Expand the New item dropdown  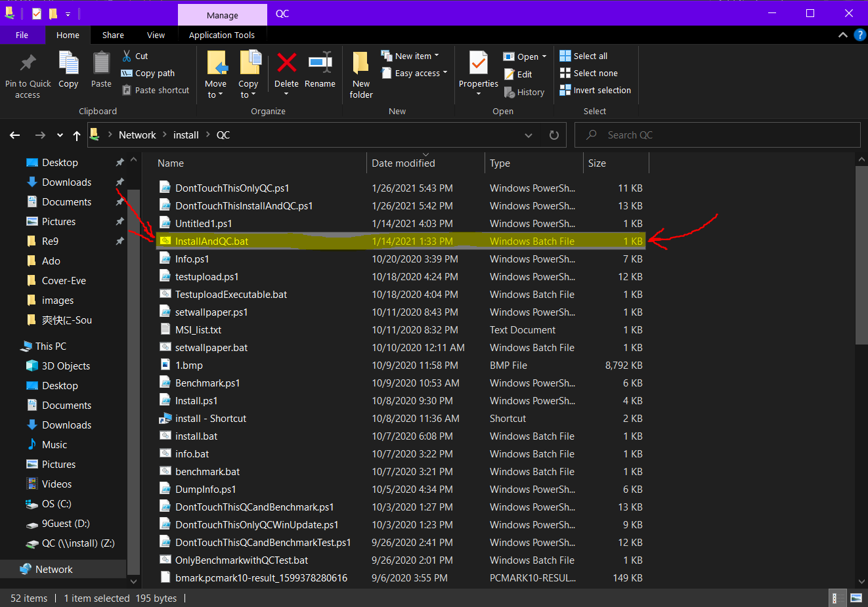[436, 56]
